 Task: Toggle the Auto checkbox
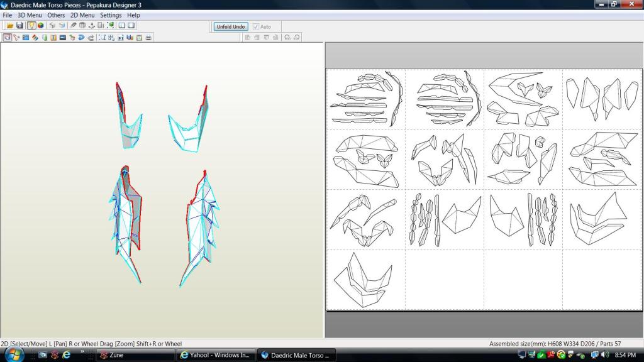click(256, 26)
